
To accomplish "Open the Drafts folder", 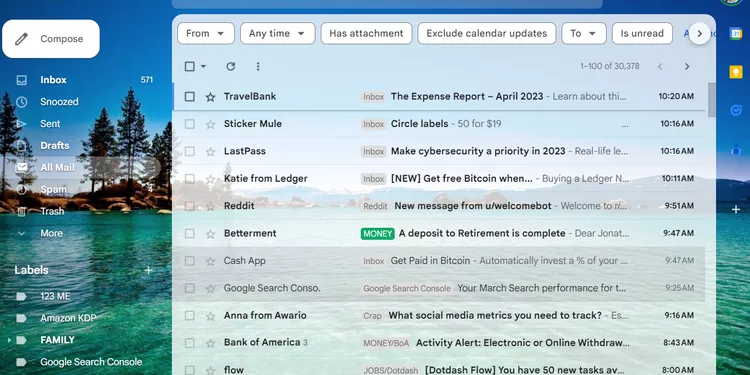I will coord(55,145).
